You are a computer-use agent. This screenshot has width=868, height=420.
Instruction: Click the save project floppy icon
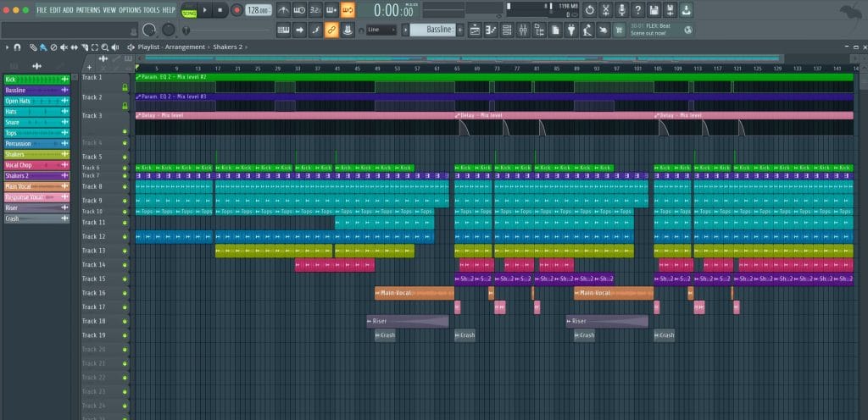(x=653, y=10)
